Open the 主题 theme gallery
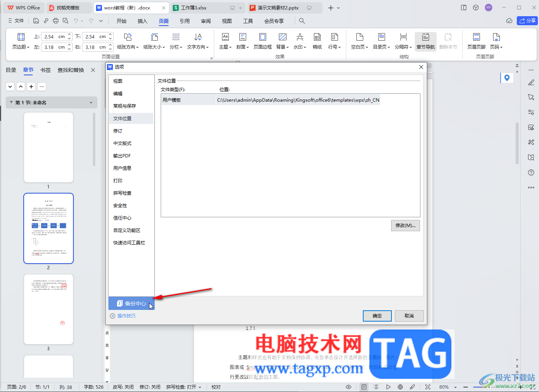 [225, 41]
